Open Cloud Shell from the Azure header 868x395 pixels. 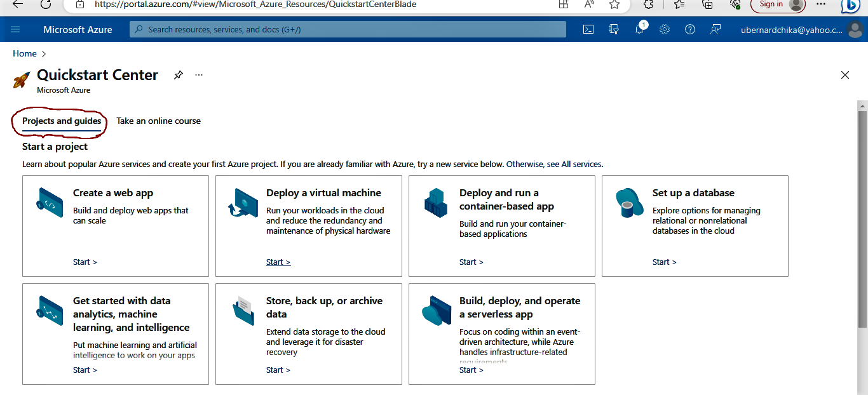pos(588,29)
